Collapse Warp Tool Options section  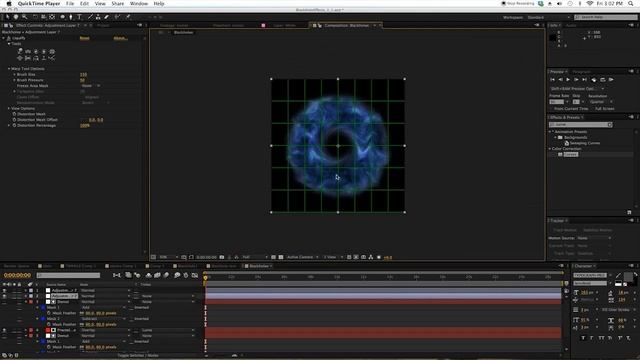[9, 69]
